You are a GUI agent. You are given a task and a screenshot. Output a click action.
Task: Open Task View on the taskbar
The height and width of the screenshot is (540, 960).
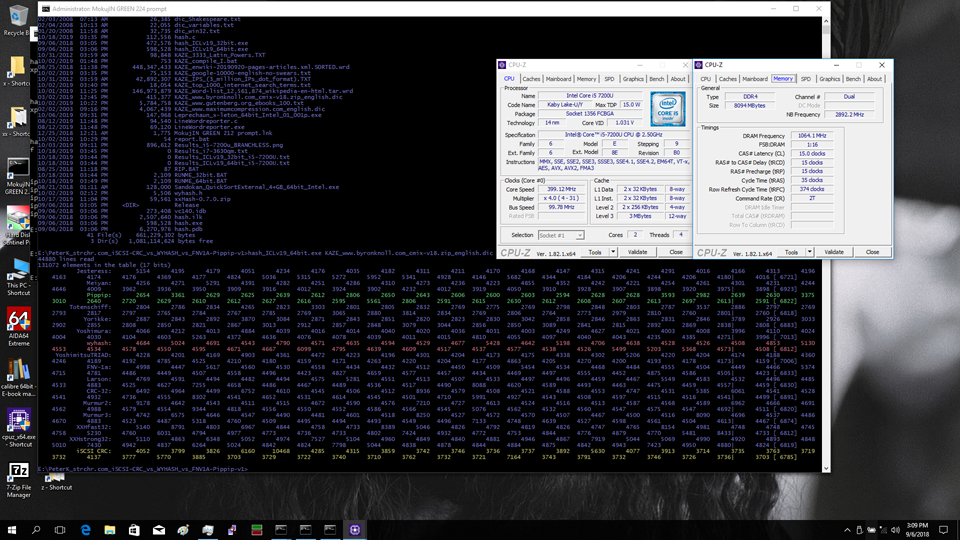(60, 530)
